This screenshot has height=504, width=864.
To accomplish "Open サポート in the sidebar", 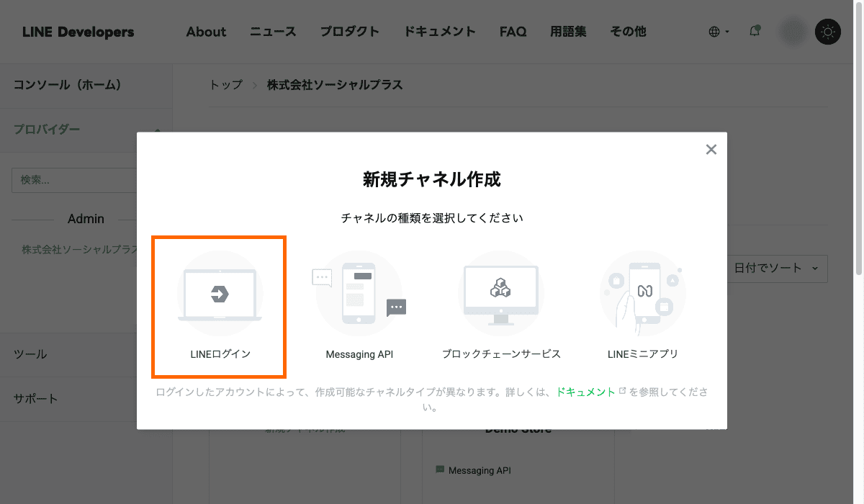I will tap(36, 399).
